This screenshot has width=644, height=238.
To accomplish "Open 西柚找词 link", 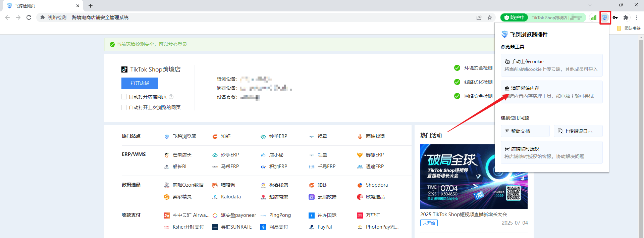I will coord(371,136).
